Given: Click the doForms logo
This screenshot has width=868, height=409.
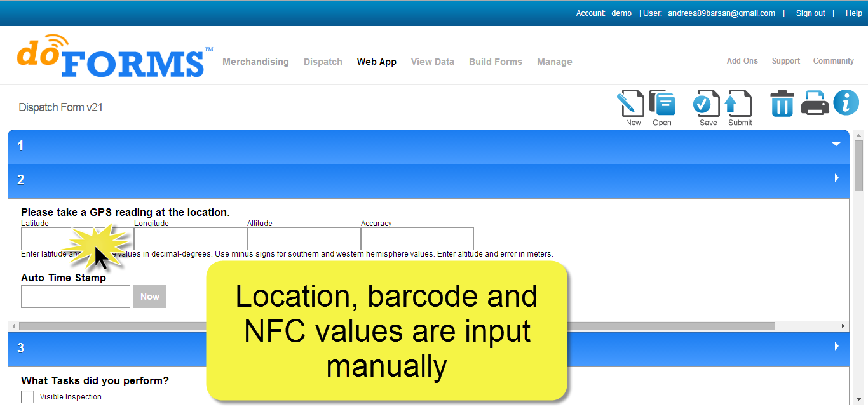Looking at the screenshot, I should point(115,56).
